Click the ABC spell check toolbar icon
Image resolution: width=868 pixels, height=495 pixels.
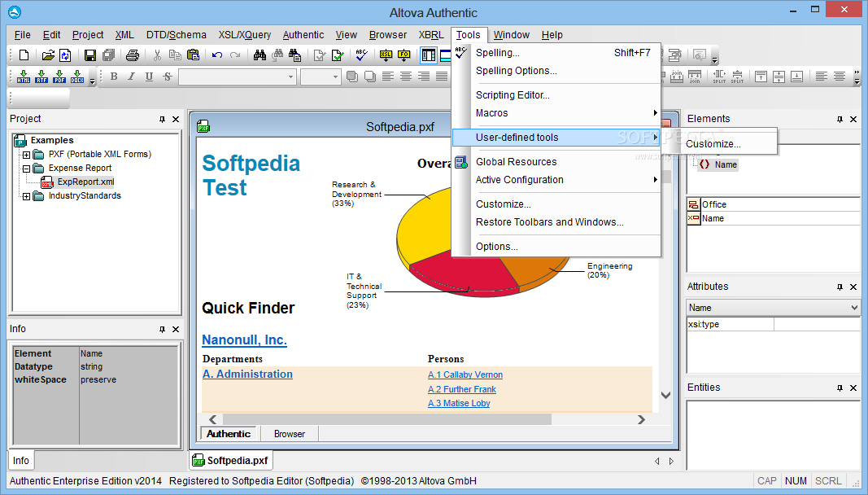(x=361, y=55)
